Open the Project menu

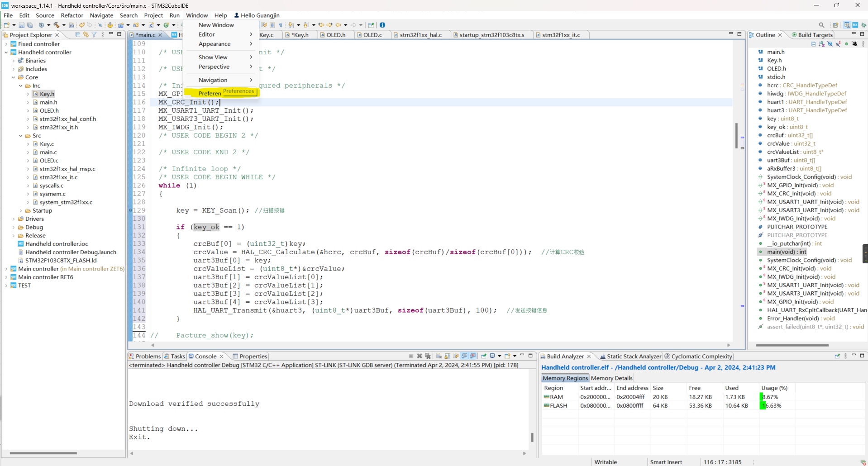point(153,15)
